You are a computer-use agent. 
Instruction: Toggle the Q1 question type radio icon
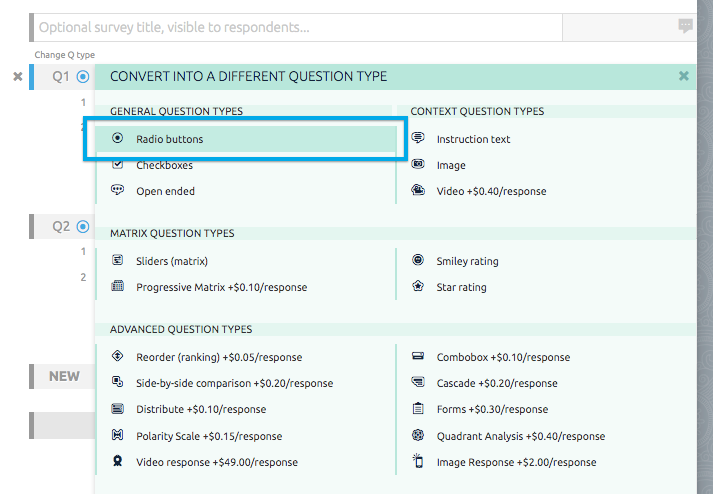[83, 76]
